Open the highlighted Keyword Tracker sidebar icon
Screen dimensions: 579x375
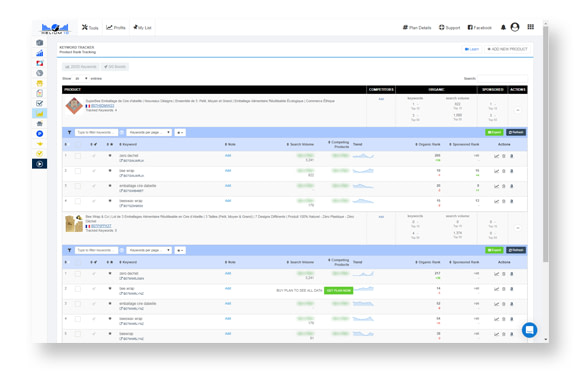pyautogui.click(x=40, y=114)
